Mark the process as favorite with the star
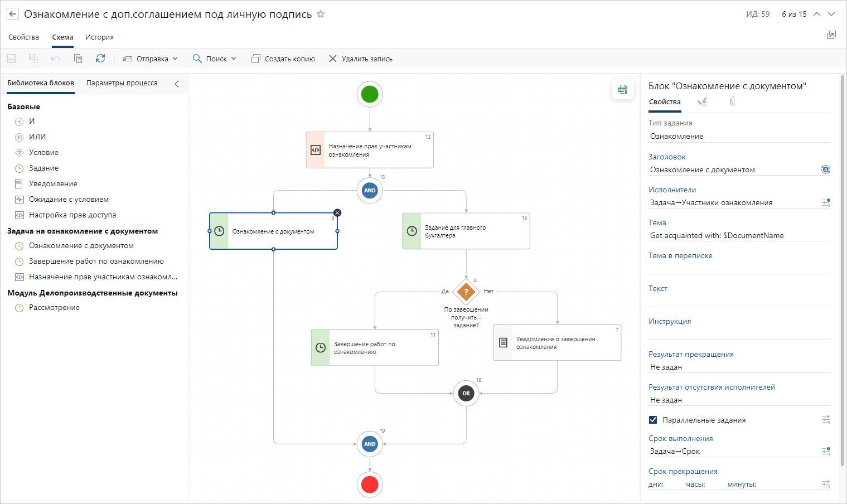The height and width of the screenshot is (504, 847). [321, 14]
